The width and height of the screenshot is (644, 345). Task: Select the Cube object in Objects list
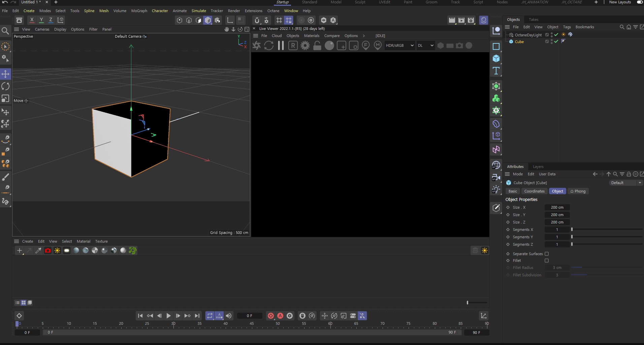point(519,42)
